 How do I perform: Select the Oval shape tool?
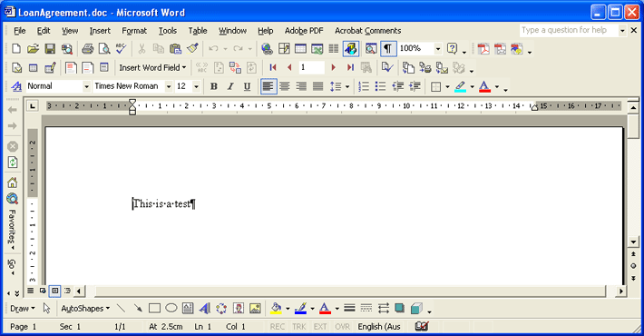(171, 309)
